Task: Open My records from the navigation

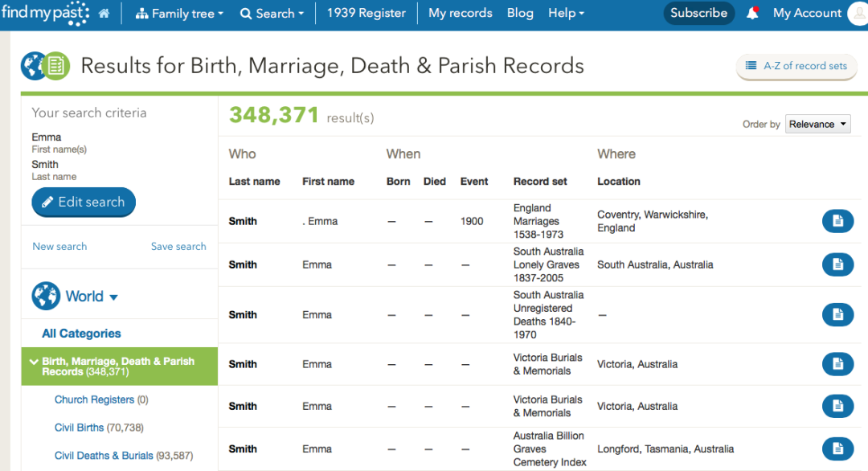Action: (x=461, y=14)
